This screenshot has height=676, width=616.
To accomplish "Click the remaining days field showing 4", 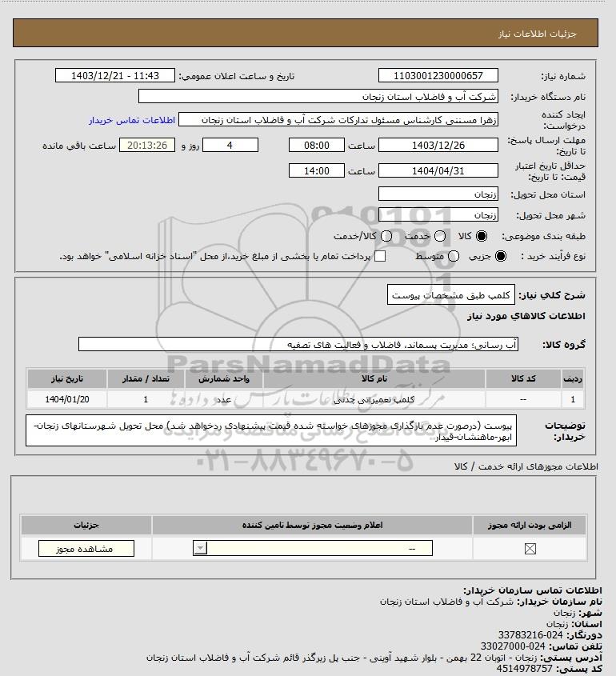I will point(230,146).
